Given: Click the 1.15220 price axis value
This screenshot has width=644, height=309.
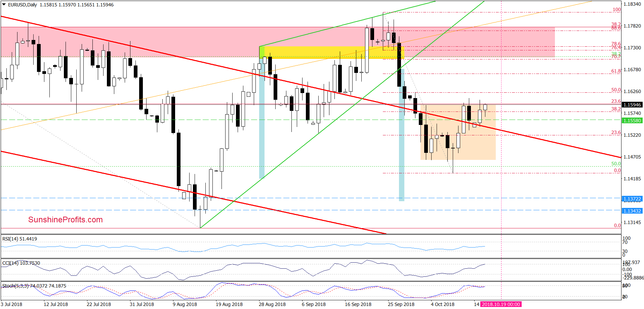Looking at the screenshot, I should click(x=632, y=135).
